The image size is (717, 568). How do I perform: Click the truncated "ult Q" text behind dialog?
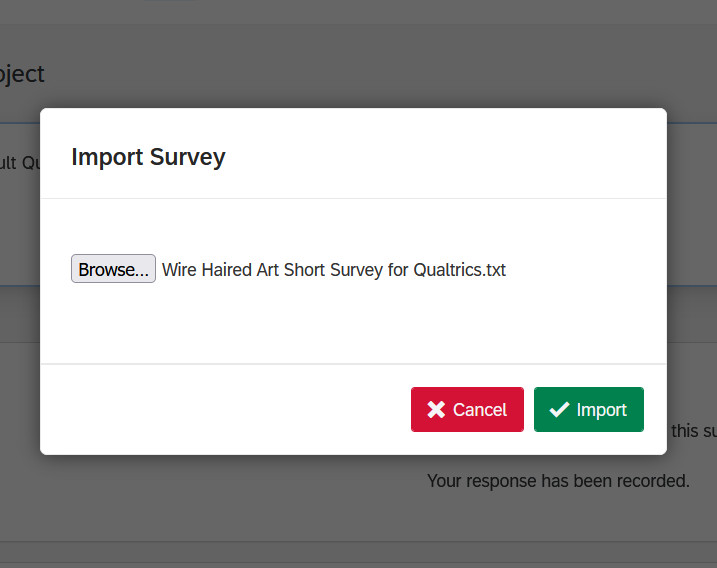tap(18, 163)
